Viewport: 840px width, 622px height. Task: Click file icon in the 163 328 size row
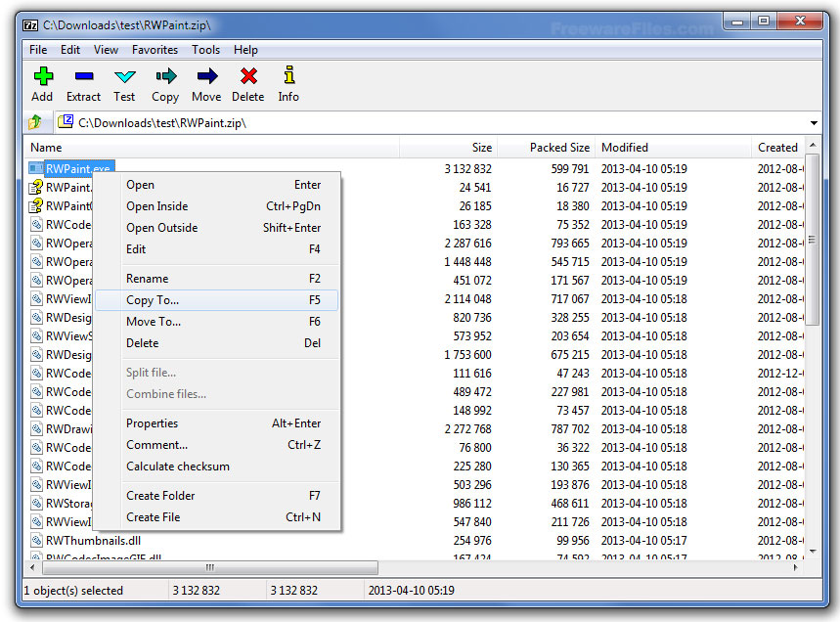(x=36, y=225)
